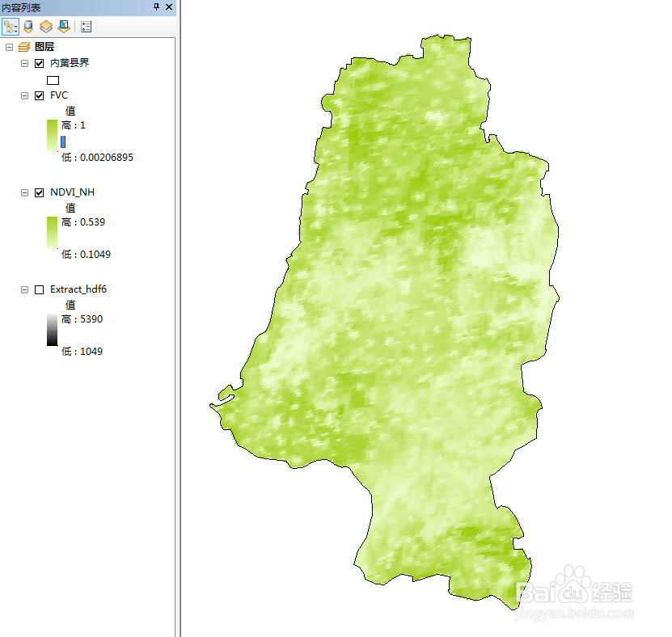This screenshot has height=637, width=672.
Task: Click the Extract_hdf6 grayscale color ramp
Action: (x=52, y=330)
